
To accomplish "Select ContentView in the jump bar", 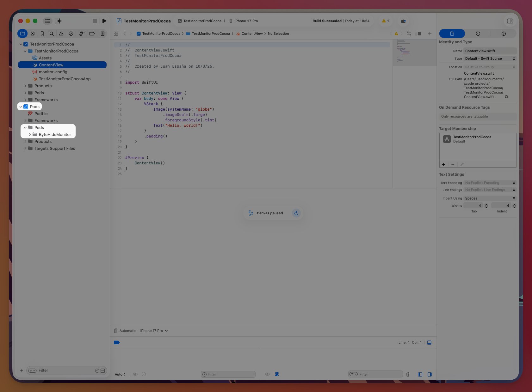I will pos(252,34).
